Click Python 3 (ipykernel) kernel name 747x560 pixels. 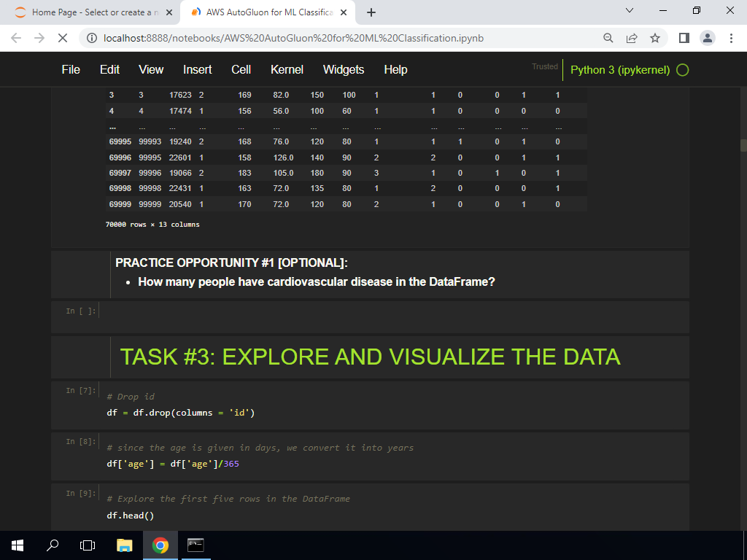tap(620, 70)
